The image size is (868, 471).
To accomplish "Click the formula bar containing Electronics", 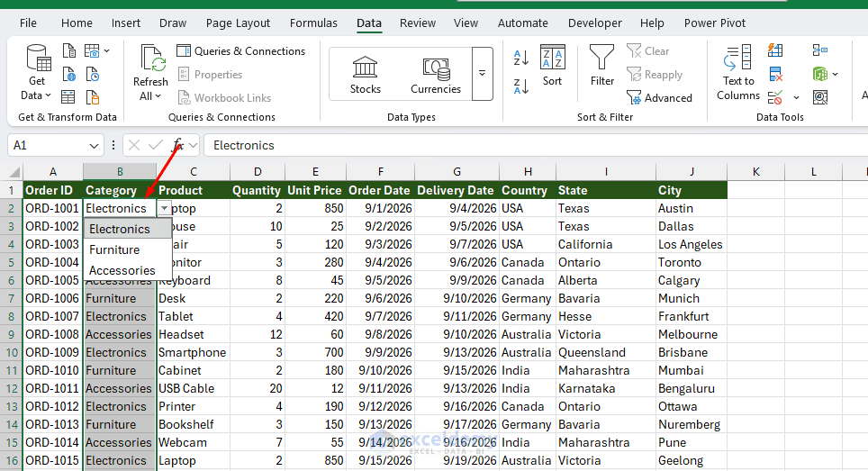I will [536, 146].
